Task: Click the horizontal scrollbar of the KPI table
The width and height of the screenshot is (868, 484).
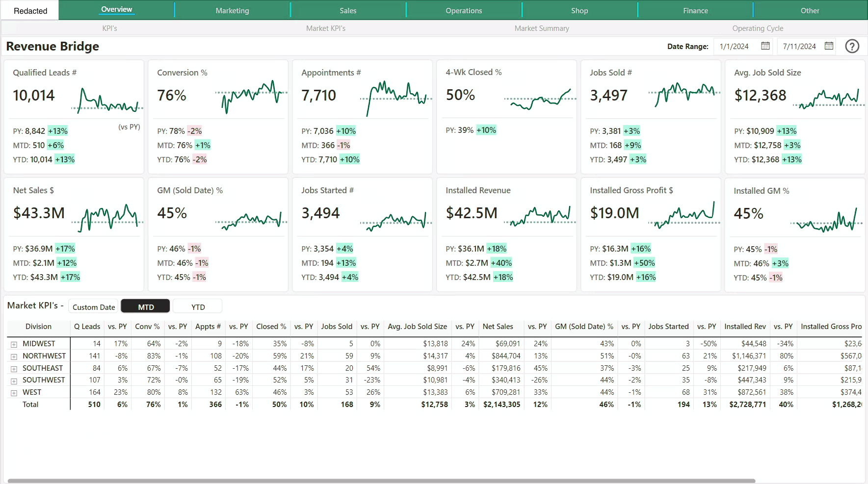Action: (381, 481)
